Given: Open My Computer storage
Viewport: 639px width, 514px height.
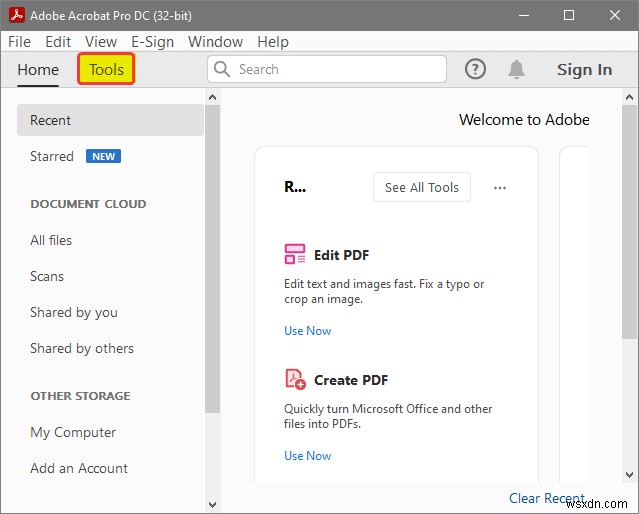Looking at the screenshot, I should (73, 432).
